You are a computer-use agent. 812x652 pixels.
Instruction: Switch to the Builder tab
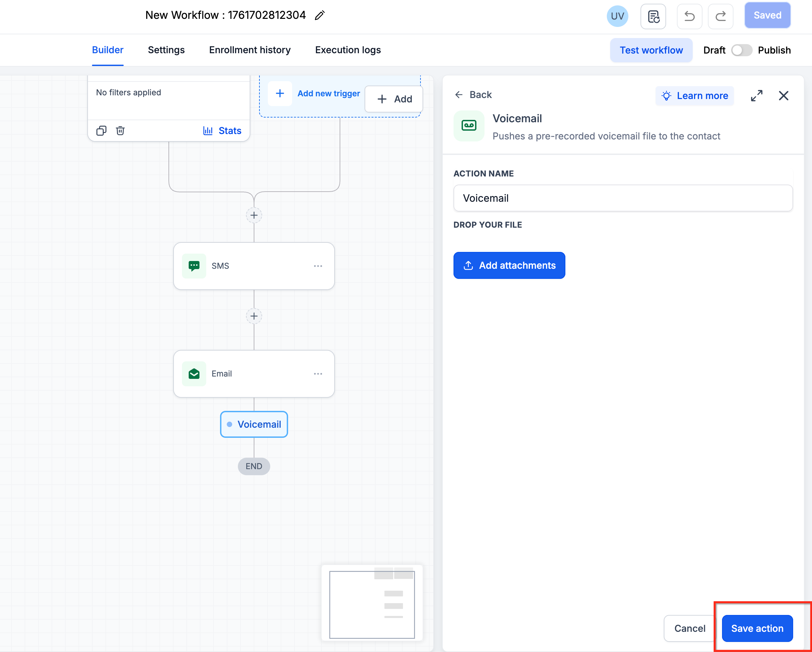108,50
